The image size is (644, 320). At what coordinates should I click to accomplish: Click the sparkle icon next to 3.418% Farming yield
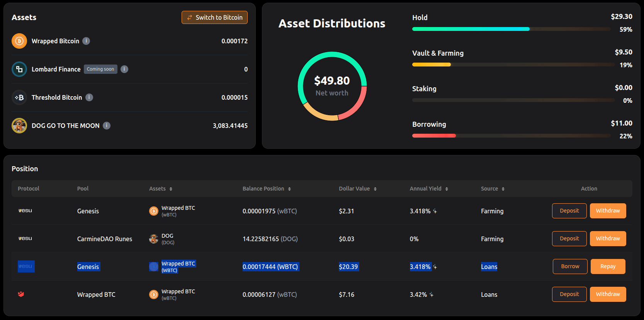point(435,211)
